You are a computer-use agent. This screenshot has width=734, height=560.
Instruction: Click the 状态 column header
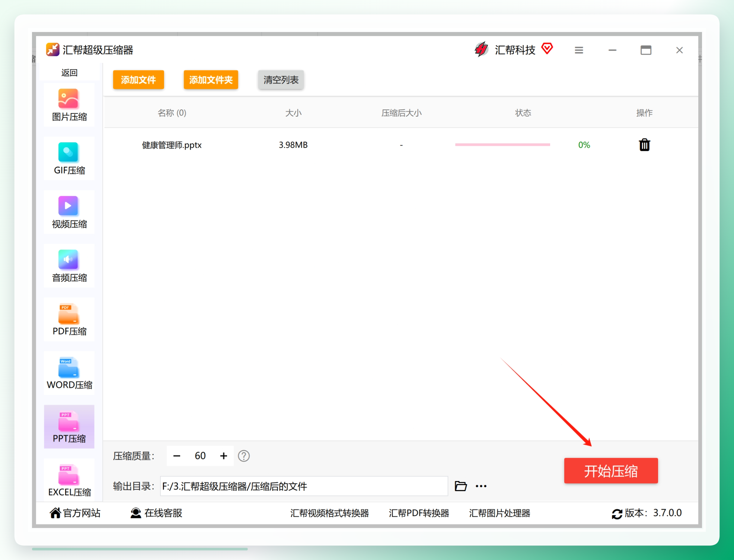523,113
